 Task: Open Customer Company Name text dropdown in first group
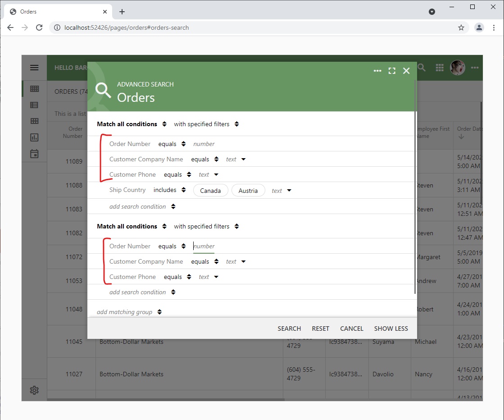tap(236, 160)
